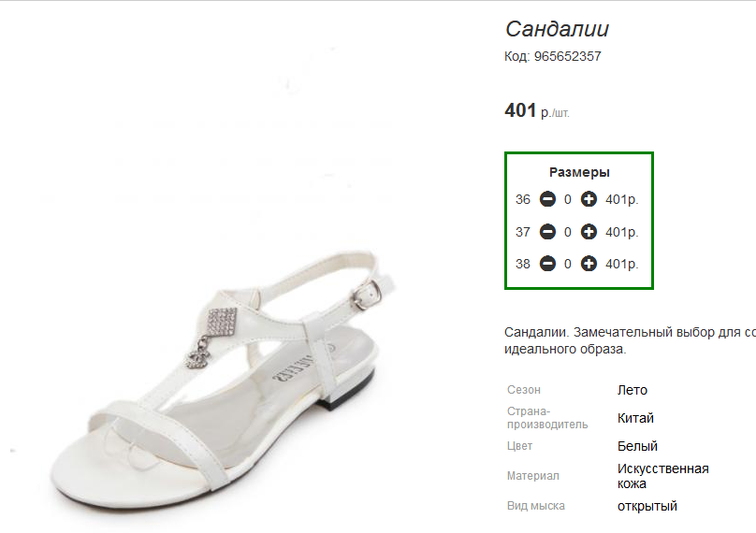Click the 401р. price in the size 38 row

[622, 264]
